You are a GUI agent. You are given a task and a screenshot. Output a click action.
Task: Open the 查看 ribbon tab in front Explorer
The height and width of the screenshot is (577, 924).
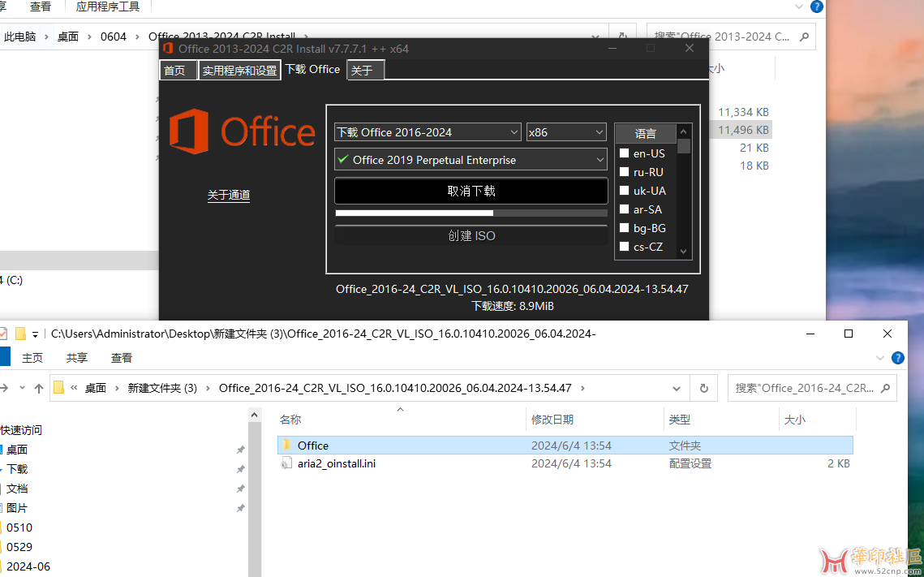point(122,358)
